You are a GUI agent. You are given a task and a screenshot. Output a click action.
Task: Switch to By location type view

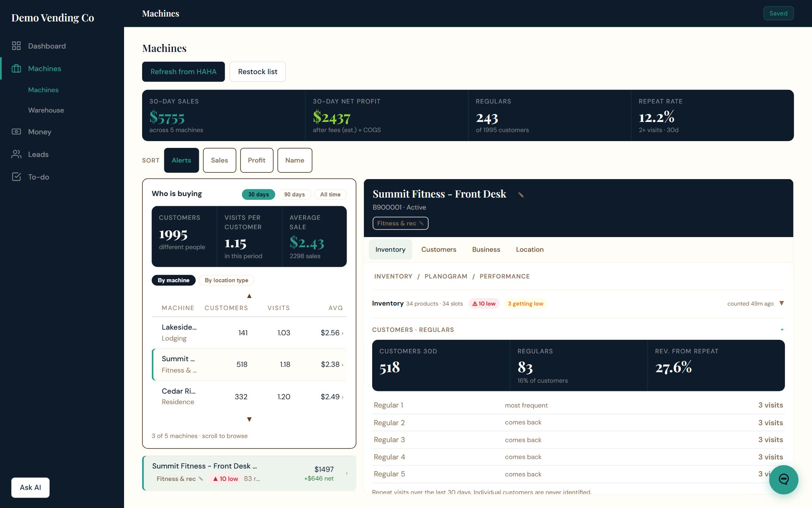coord(226,280)
